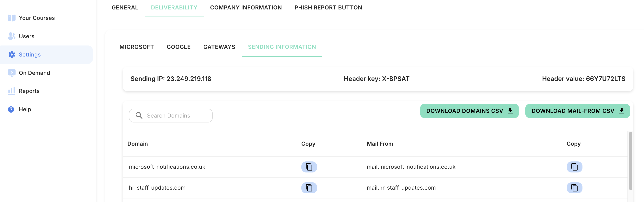Click the search magnifier icon
This screenshot has height=202, width=644.
coord(139,115)
